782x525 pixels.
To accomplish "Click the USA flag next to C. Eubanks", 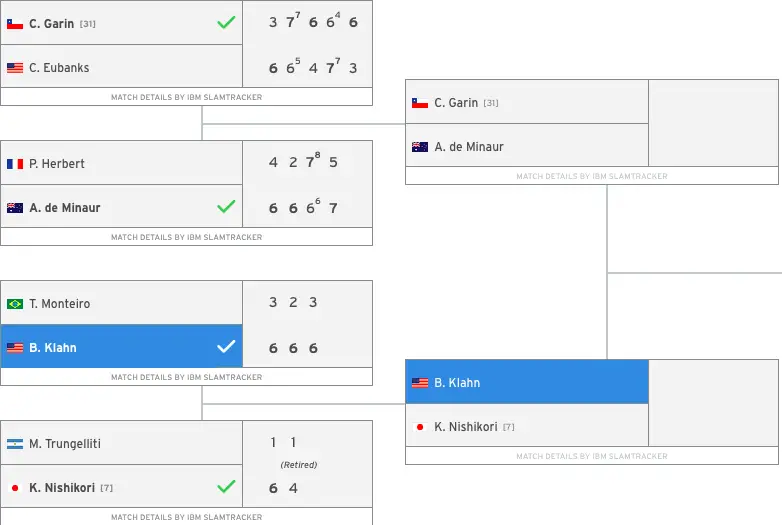I will [x=15, y=68].
